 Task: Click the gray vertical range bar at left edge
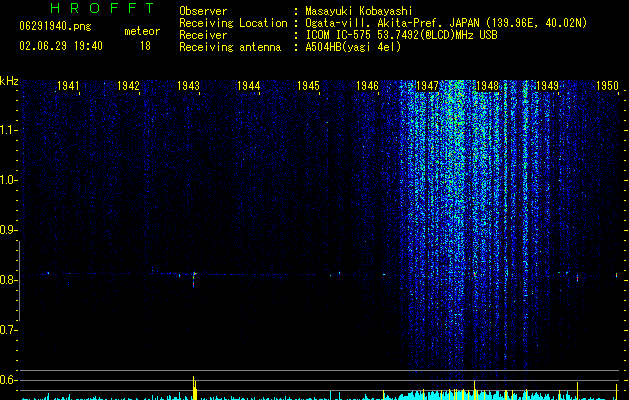pyautogui.click(x=19, y=281)
